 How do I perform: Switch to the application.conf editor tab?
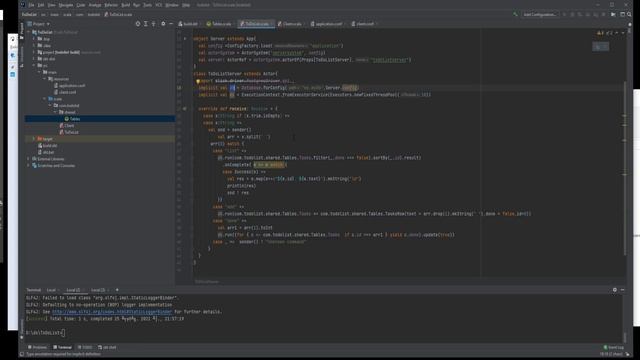coord(327,24)
